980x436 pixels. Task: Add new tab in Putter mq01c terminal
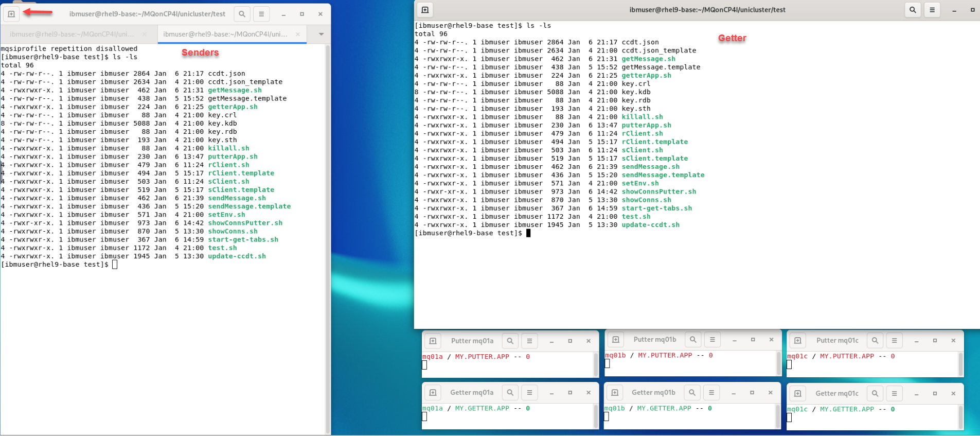(798, 341)
